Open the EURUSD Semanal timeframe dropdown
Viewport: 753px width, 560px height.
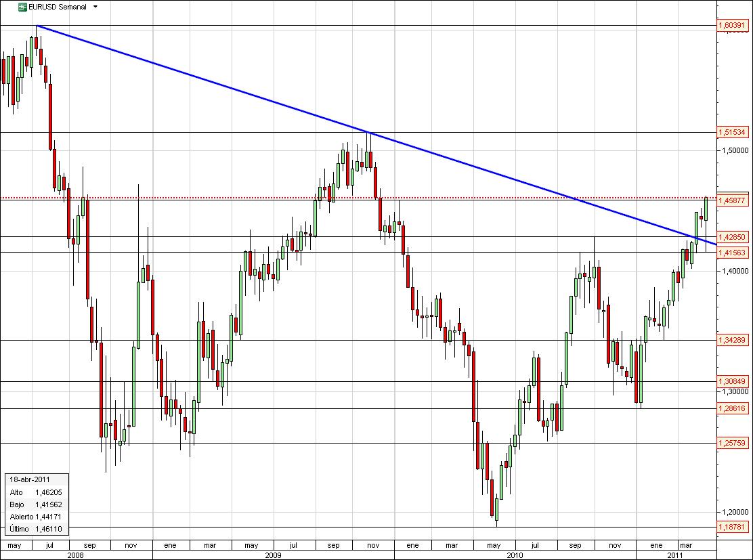pyautogui.click(x=94, y=7)
